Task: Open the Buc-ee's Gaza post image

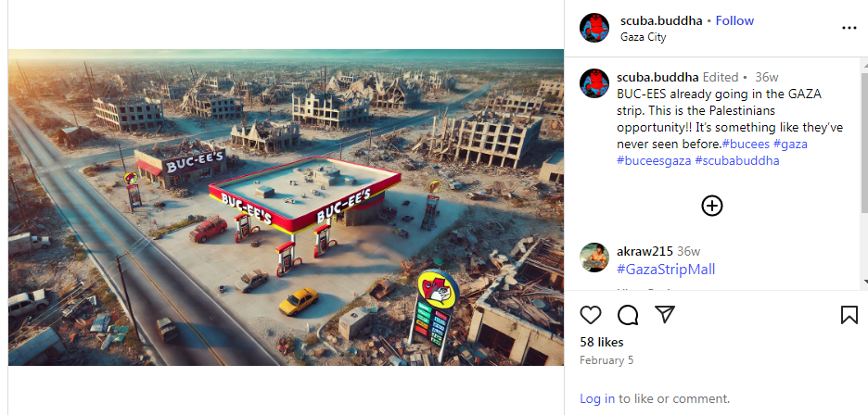Action: 287,207
